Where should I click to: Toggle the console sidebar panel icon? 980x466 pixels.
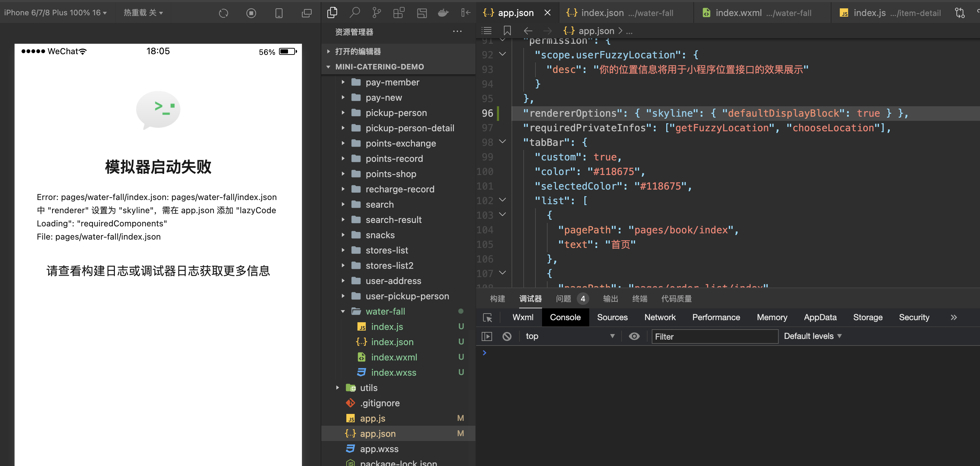487,336
